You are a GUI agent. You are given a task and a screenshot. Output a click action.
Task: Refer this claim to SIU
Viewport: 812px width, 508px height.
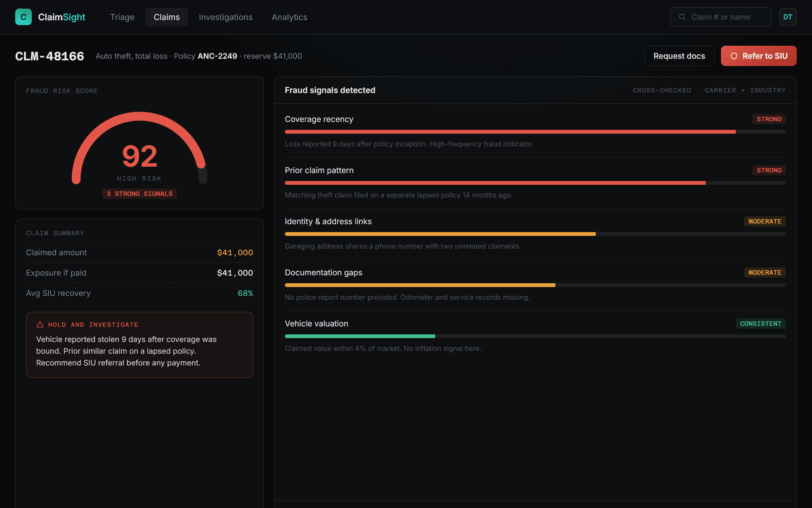[x=759, y=56]
